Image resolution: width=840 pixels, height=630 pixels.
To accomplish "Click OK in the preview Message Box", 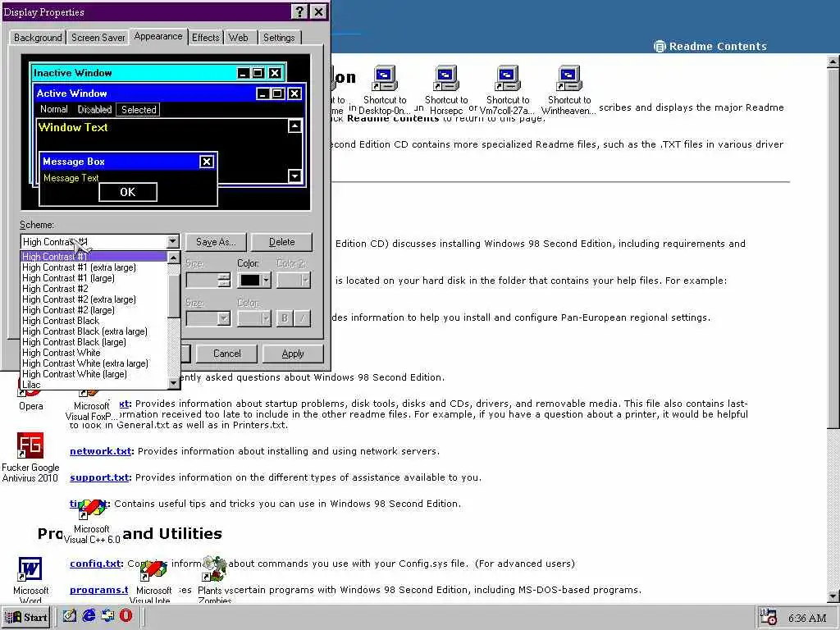I will 128,192.
